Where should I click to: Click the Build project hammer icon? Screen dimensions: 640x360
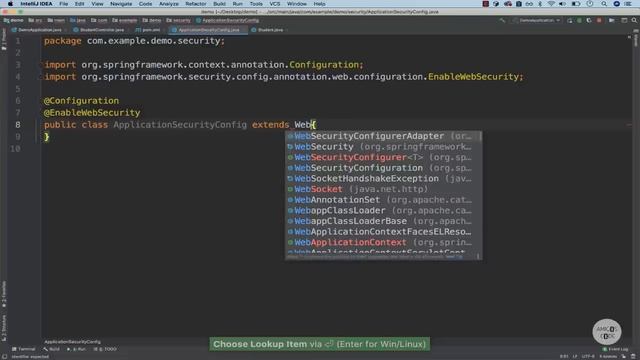502,20
